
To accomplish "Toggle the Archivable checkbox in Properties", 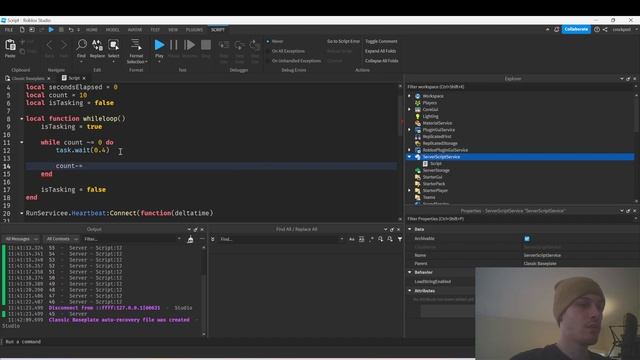I will coord(527,238).
